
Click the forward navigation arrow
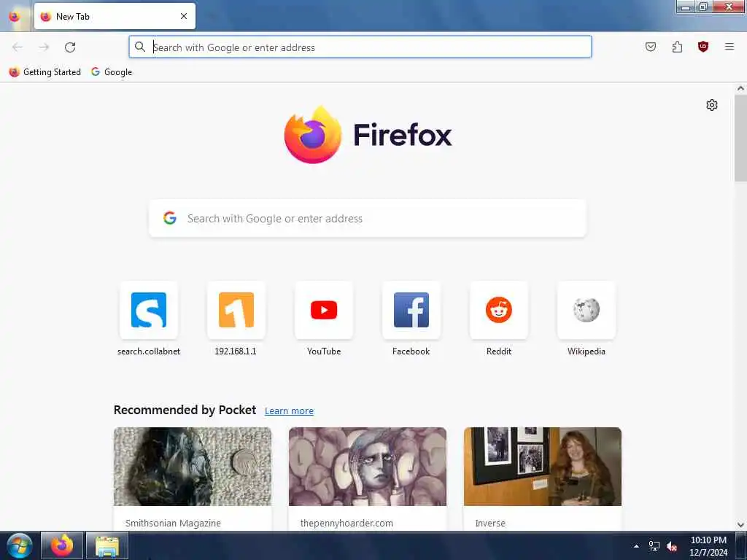tap(44, 47)
